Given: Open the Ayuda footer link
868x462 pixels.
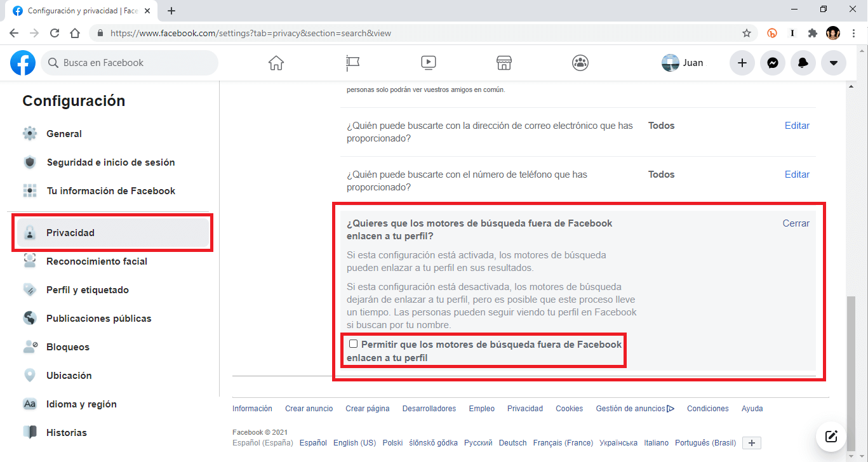Looking at the screenshot, I should coord(752,409).
